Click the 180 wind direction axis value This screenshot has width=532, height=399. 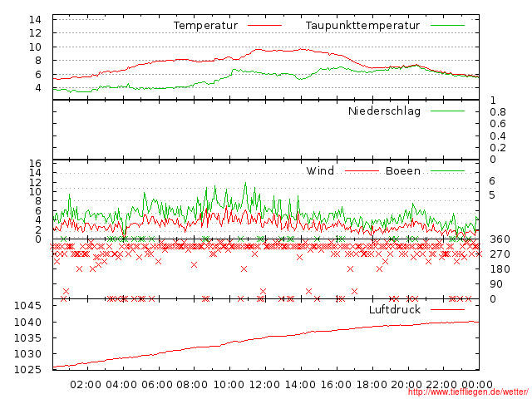click(500, 269)
